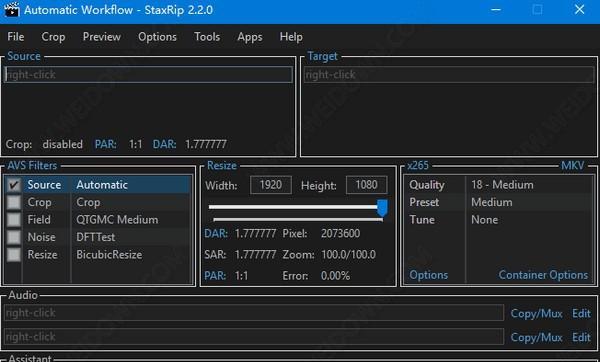
Task: Click the Width field showing 1920
Action: [x=271, y=185]
